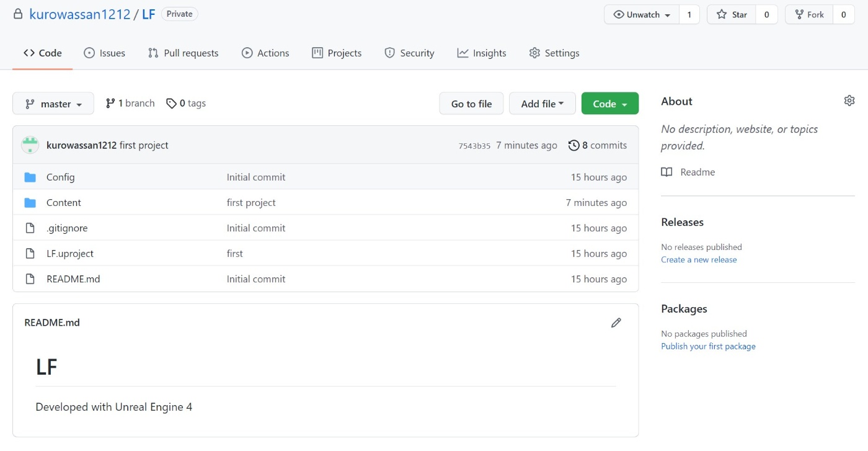
Task: Edit the README with the pencil icon
Action: pyautogui.click(x=616, y=323)
